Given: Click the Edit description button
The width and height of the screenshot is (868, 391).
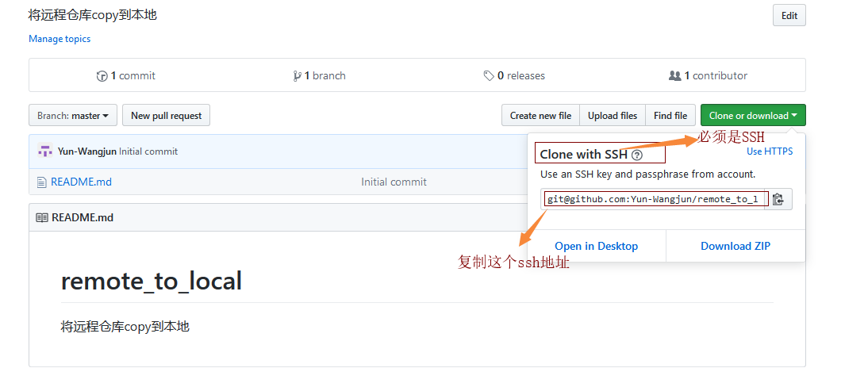Looking at the screenshot, I should point(789,16).
